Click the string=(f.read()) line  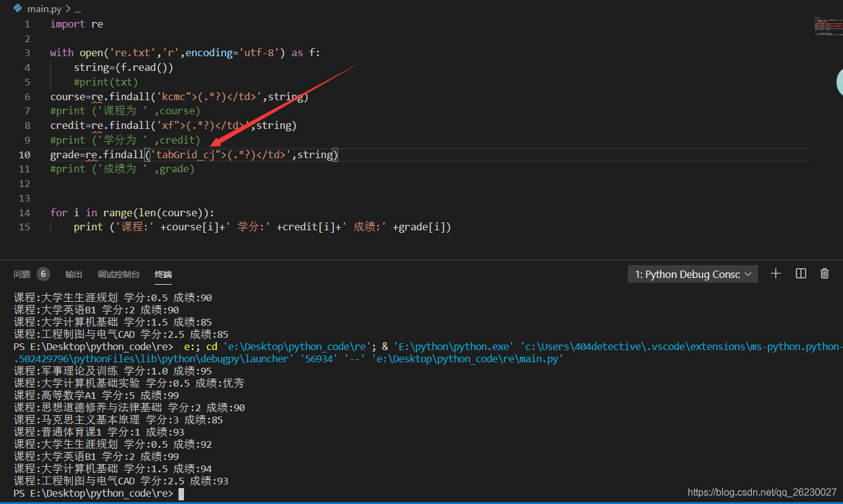(123, 68)
